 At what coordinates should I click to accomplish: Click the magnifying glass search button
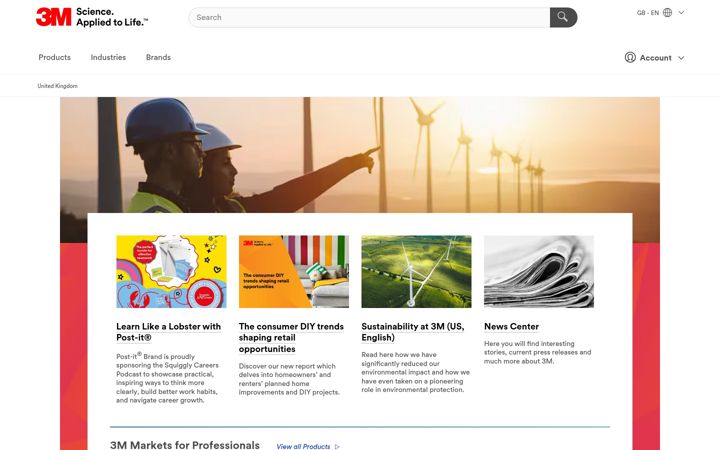(563, 17)
